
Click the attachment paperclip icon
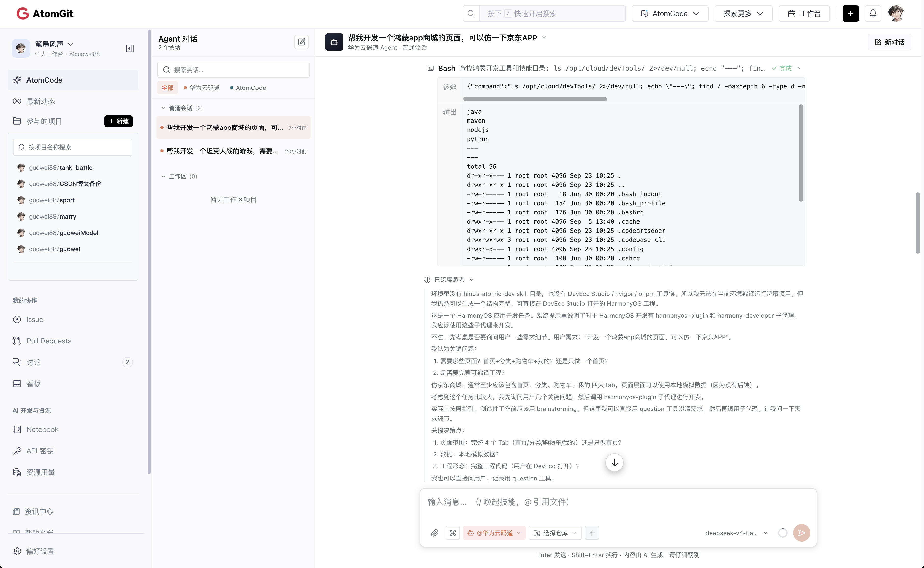coord(434,533)
